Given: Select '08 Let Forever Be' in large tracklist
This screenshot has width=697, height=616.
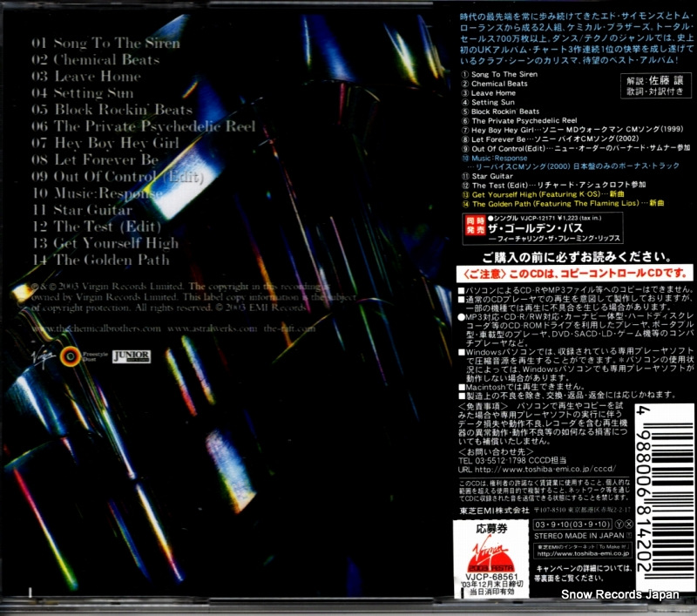Looking at the screenshot, I should (x=95, y=159).
